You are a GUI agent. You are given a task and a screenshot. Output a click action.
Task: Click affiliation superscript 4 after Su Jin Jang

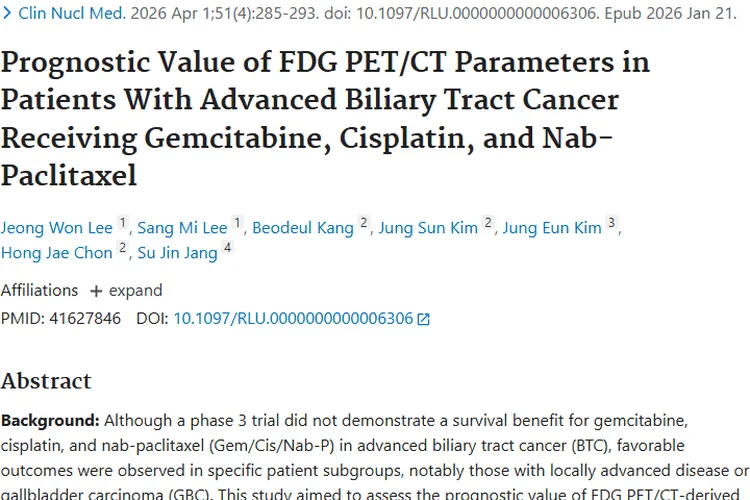click(228, 249)
